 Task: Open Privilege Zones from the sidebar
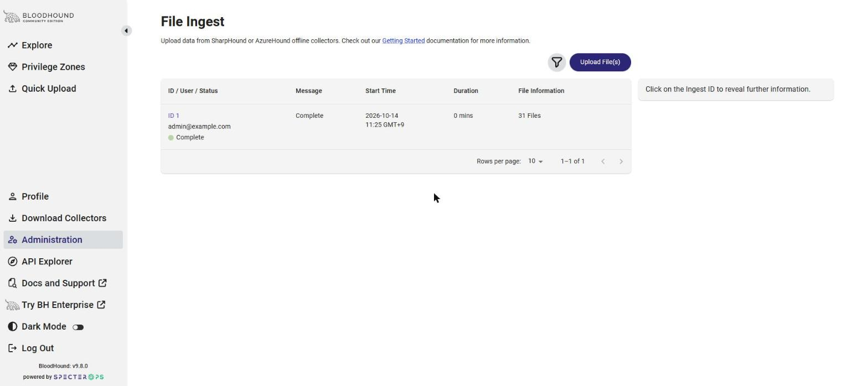[53, 67]
